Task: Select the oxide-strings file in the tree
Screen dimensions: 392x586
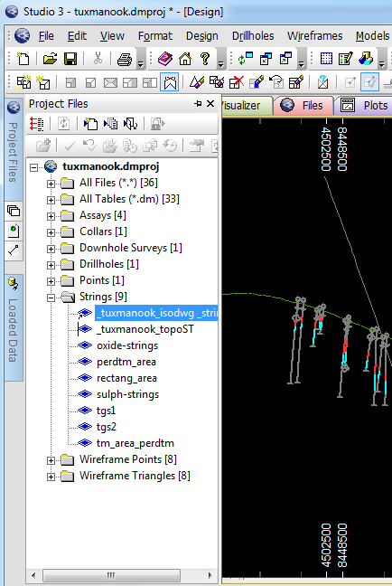Action: (x=127, y=345)
